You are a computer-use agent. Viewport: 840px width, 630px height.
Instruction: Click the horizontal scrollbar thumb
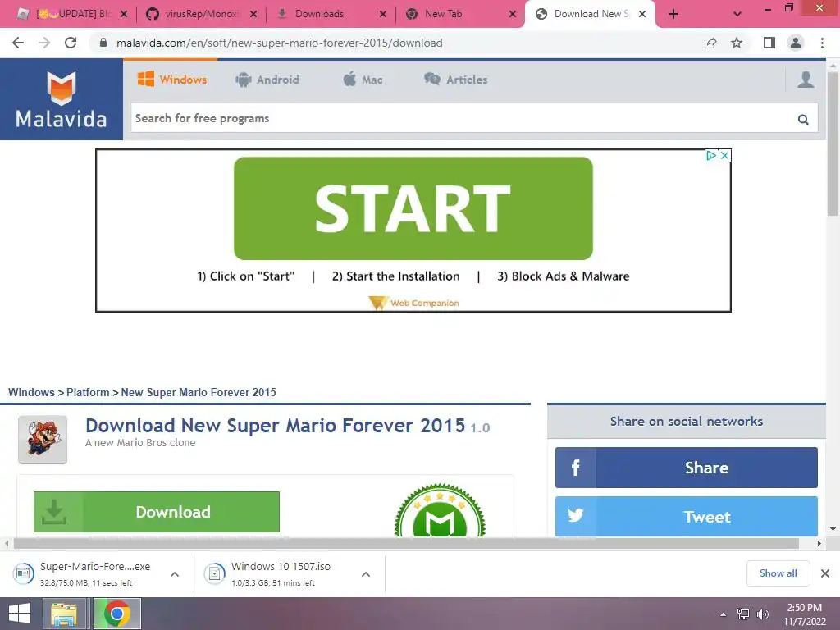[407, 543]
